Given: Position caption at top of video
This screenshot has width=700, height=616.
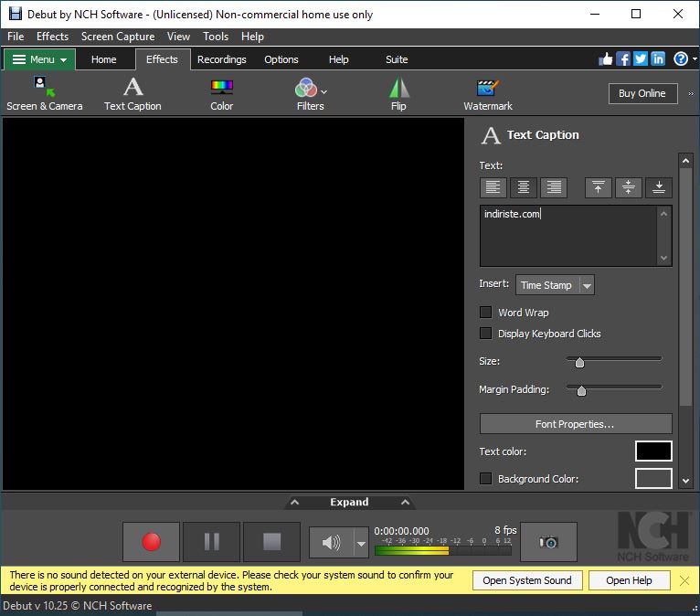Looking at the screenshot, I should pyautogui.click(x=599, y=187).
